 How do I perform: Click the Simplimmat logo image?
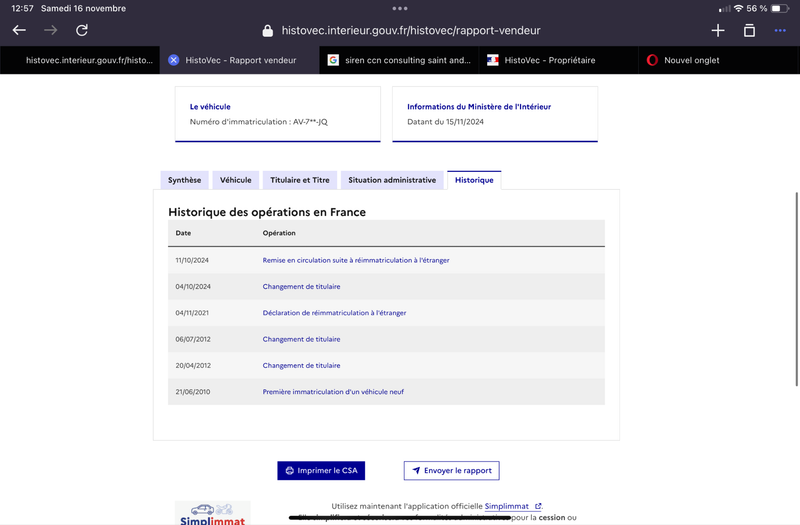click(213, 513)
